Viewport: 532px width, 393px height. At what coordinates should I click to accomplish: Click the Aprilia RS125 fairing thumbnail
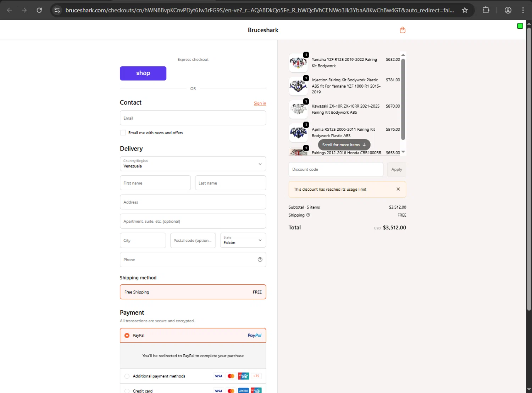click(298, 133)
